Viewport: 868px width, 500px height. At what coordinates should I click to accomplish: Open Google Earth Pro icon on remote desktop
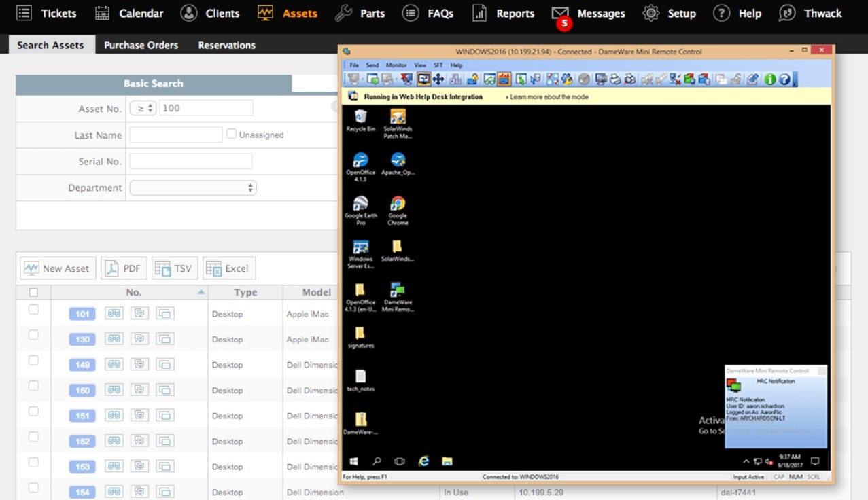click(360, 211)
